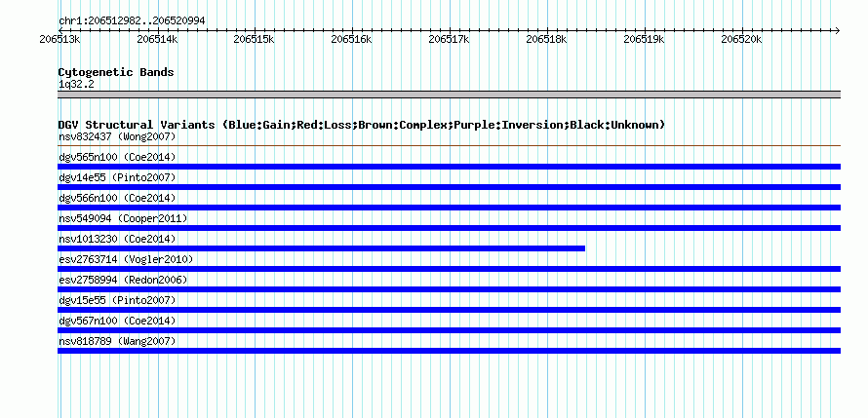868x418 pixels.
Task: Open variant esv2758994 (Redon2006) label
Action: [x=123, y=280]
